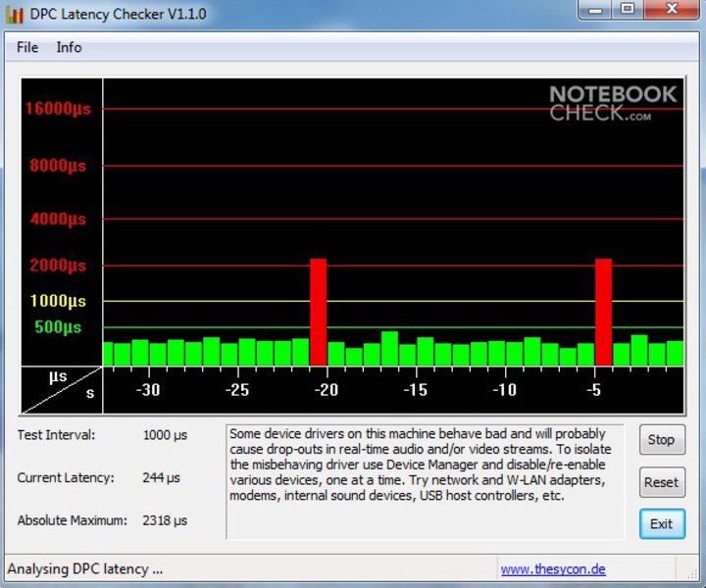Click the '-30' time axis label
Image resolution: width=706 pixels, height=588 pixels.
click(x=148, y=390)
